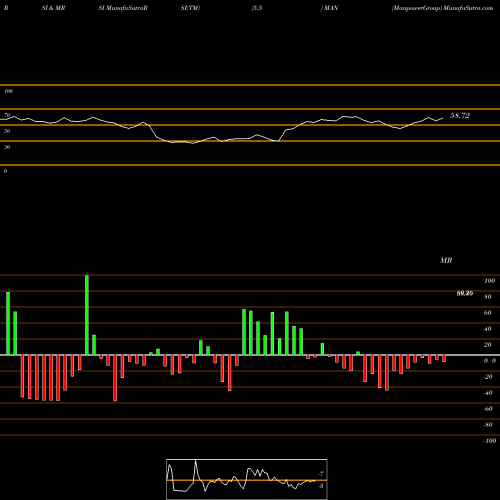Click the -7 label in the mini chart

tap(321, 473)
